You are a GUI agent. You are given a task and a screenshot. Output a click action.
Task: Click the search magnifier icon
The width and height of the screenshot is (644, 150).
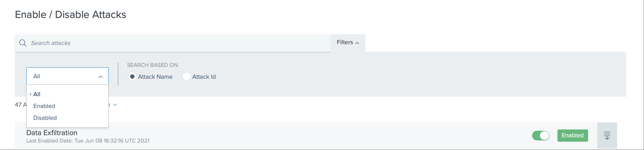[x=23, y=43]
